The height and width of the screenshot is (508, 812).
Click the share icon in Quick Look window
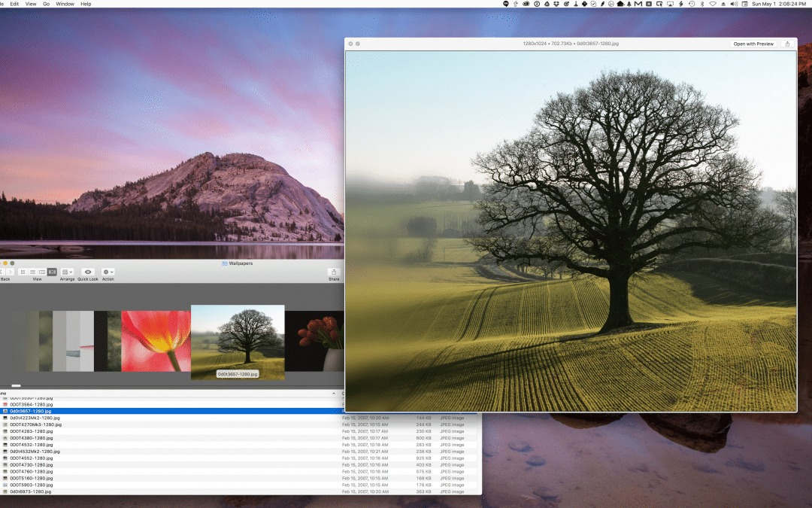pyautogui.click(x=787, y=44)
